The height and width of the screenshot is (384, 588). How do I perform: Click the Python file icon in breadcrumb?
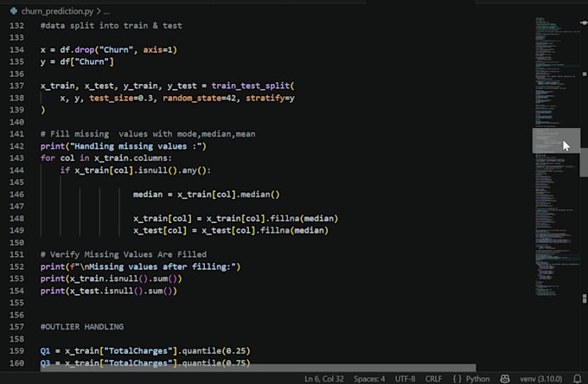coord(14,11)
